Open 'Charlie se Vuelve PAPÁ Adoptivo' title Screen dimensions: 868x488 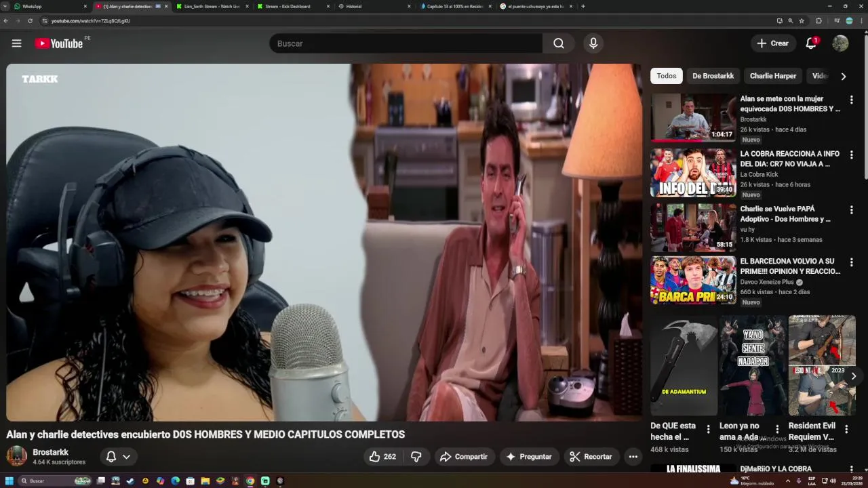[x=785, y=214]
